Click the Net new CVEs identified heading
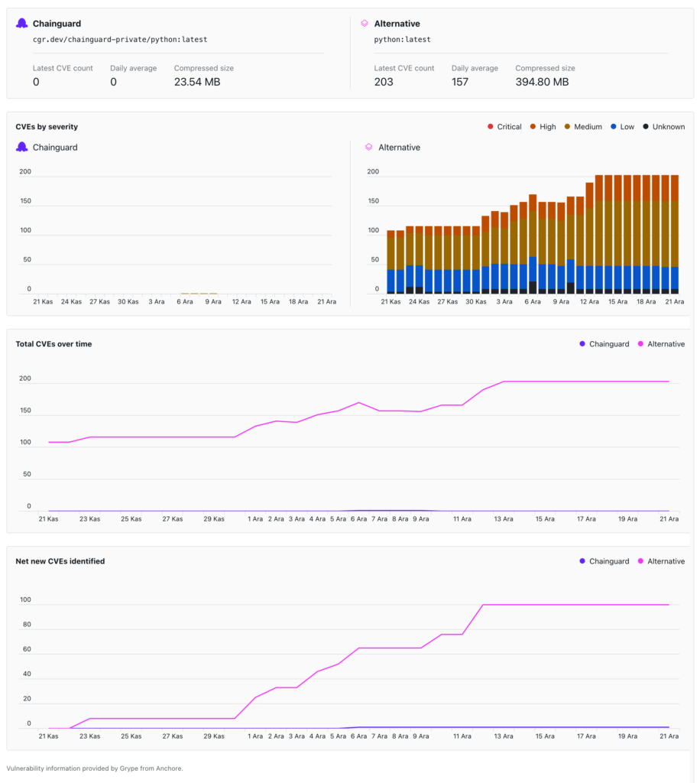Image resolution: width=700 pixels, height=783 pixels. click(60, 561)
